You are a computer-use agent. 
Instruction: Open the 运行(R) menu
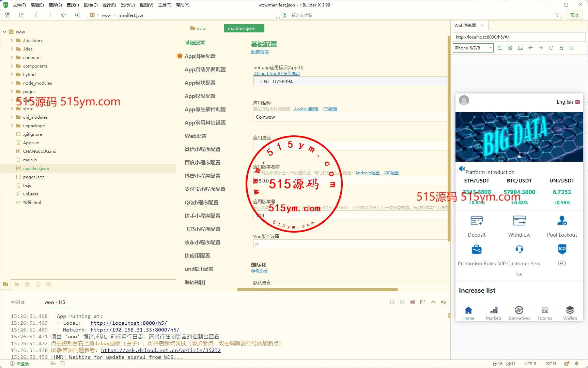109,5
